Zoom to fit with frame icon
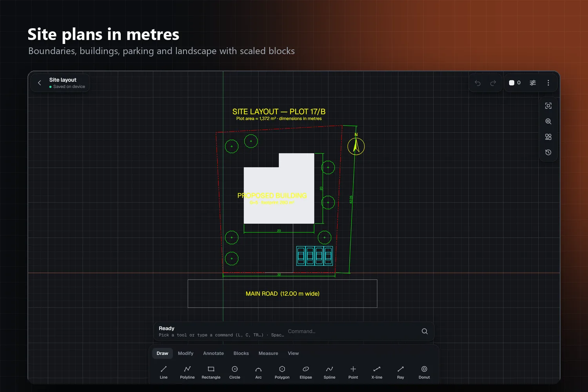Viewport: 588px width, 392px height. (548, 106)
